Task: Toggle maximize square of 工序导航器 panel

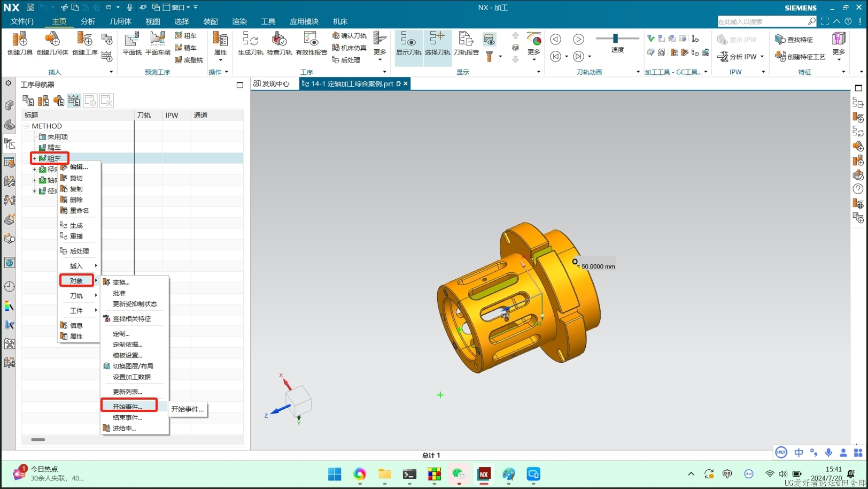Action: [239, 85]
